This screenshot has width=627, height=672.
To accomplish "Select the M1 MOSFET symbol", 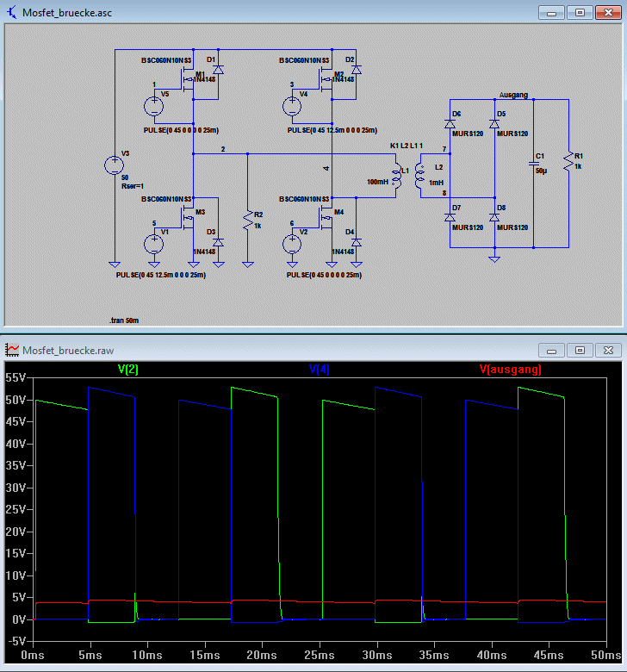I will (x=187, y=79).
